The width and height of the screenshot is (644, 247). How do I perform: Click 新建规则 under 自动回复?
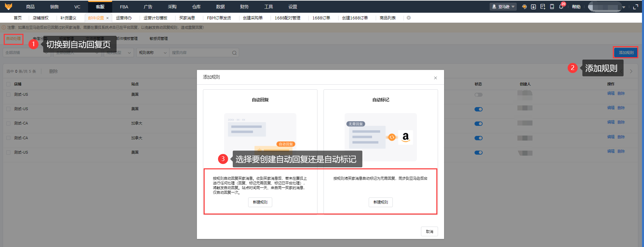(260, 202)
